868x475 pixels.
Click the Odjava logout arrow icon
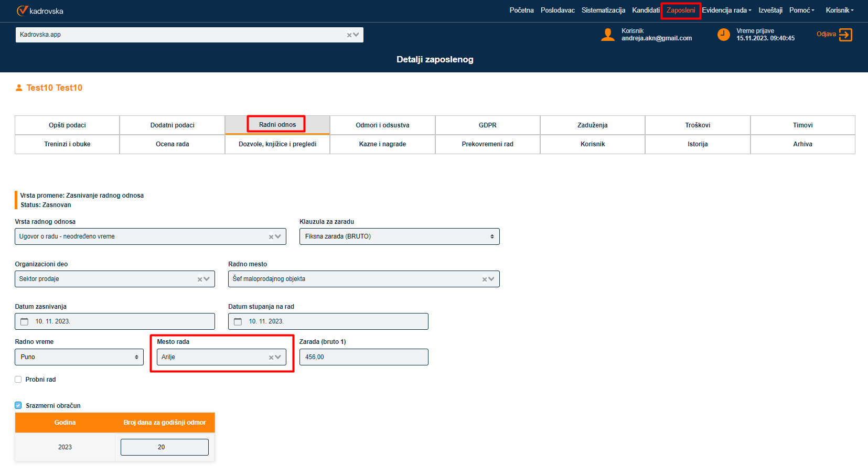845,35
